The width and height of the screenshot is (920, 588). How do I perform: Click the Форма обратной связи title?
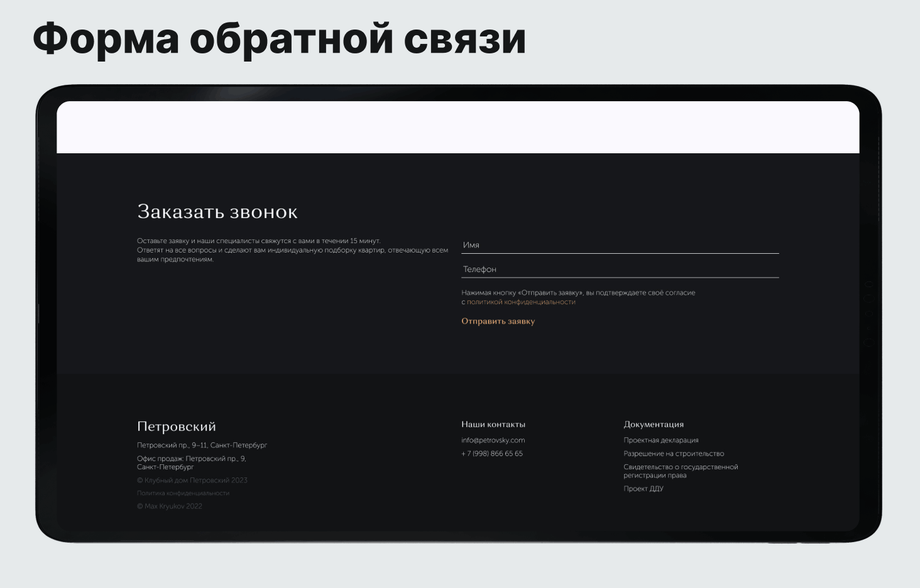tap(279, 39)
